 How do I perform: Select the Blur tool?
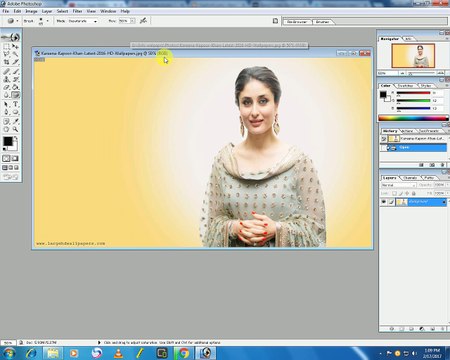pos(6,95)
